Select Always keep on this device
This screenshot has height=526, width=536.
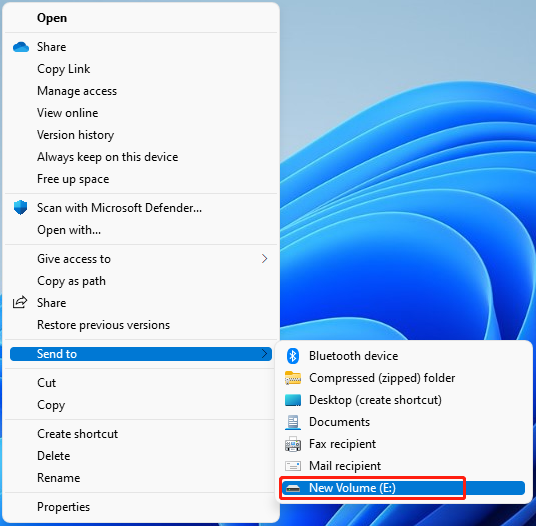tap(108, 157)
